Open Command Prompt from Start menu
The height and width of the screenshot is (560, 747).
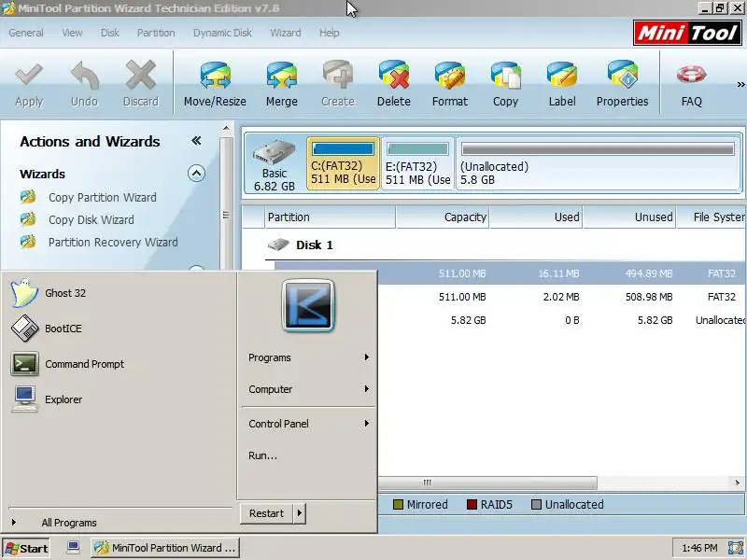pos(85,364)
